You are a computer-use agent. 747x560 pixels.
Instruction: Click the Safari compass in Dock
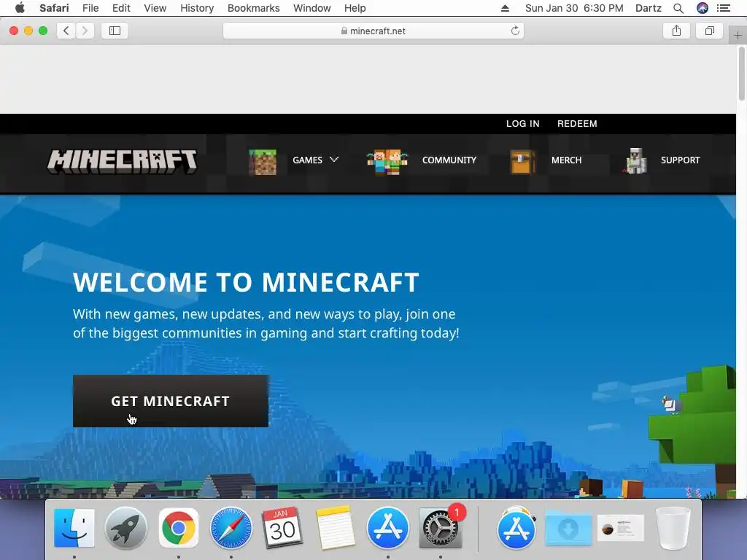point(231,528)
